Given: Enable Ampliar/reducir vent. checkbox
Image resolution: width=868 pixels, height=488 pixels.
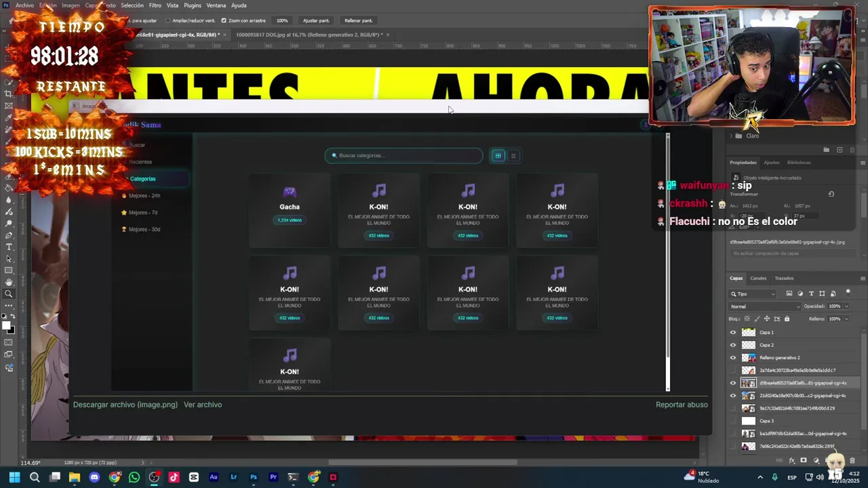Looking at the screenshot, I should pyautogui.click(x=167, y=20).
